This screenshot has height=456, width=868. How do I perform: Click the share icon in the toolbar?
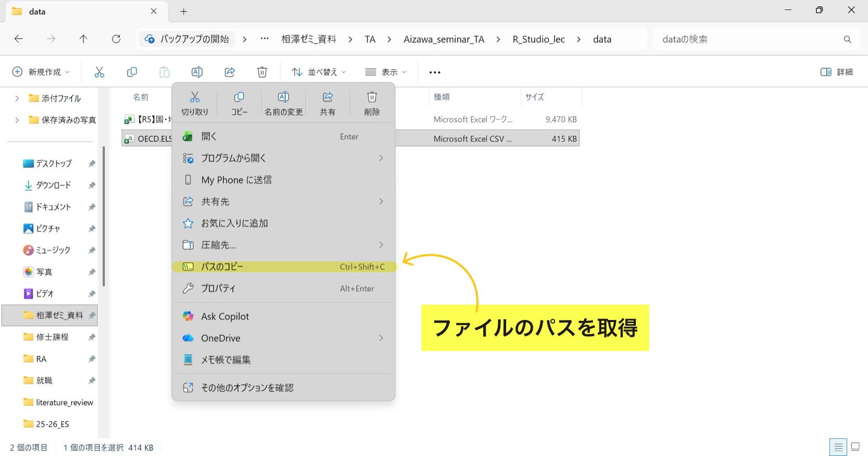click(230, 72)
